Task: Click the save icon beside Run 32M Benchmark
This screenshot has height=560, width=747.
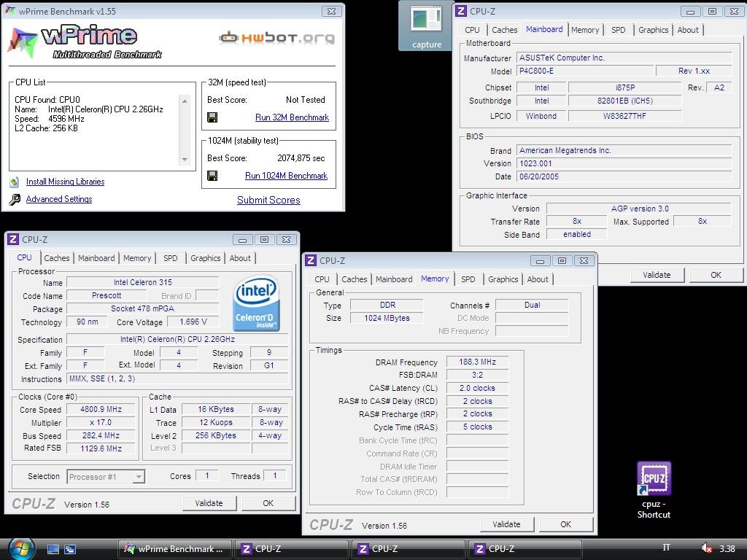Action: (x=212, y=117)
